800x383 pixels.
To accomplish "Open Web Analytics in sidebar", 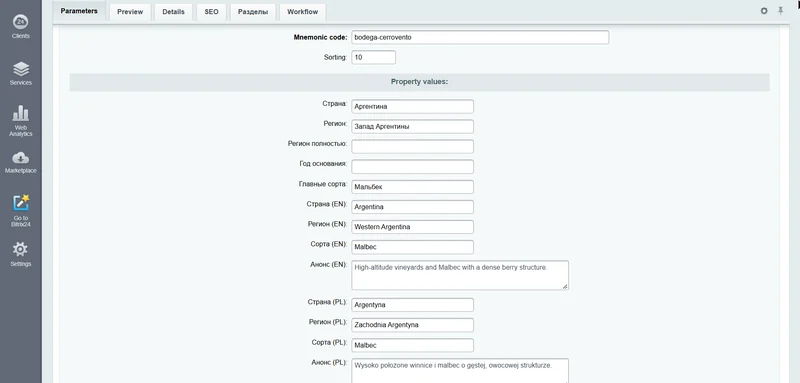I will coord(20,121).
